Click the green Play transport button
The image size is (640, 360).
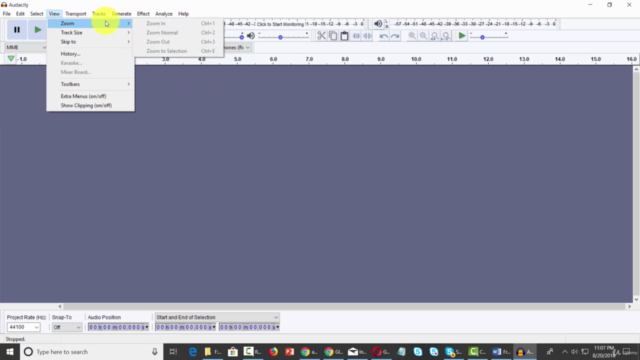pos(37,30)
